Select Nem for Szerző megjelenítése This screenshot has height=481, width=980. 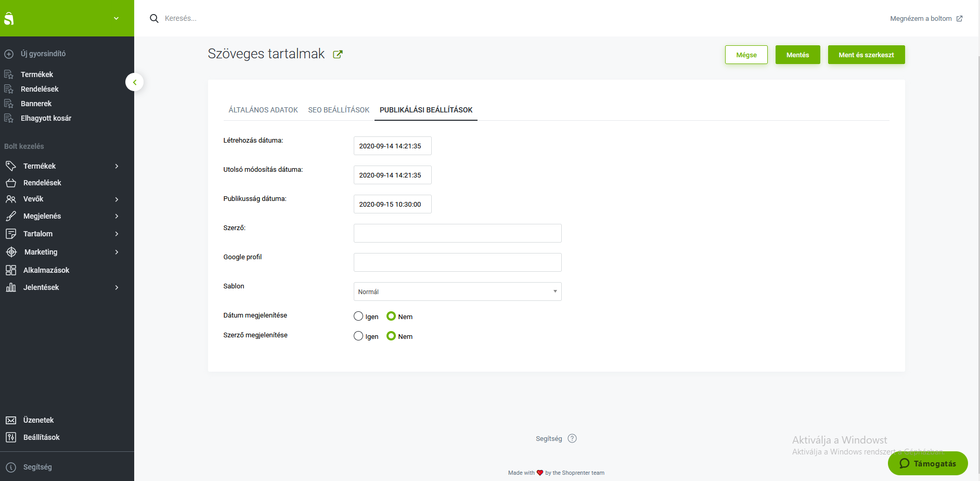point(391,336)
